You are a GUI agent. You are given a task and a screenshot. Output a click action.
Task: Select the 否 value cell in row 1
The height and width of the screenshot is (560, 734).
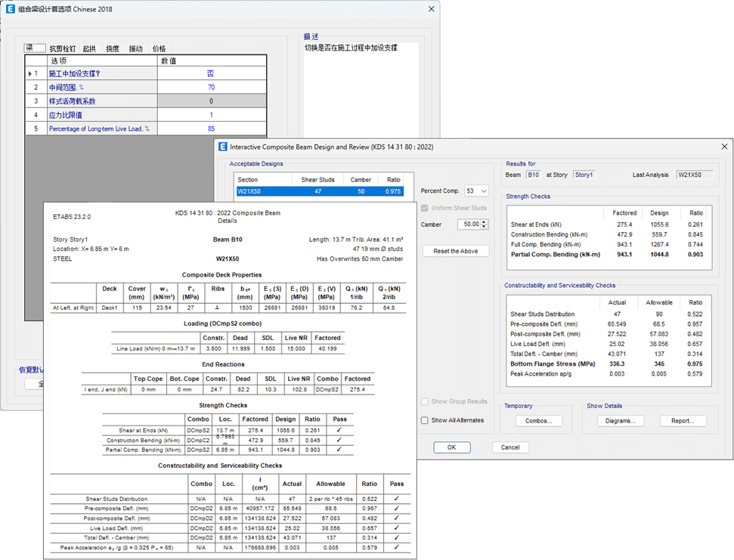[211, 74]
